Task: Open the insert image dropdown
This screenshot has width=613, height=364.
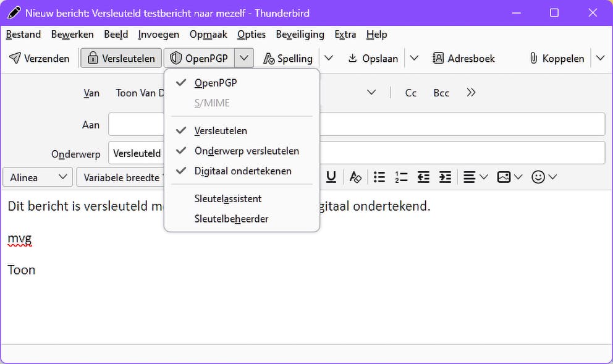Action: [509, 177]
